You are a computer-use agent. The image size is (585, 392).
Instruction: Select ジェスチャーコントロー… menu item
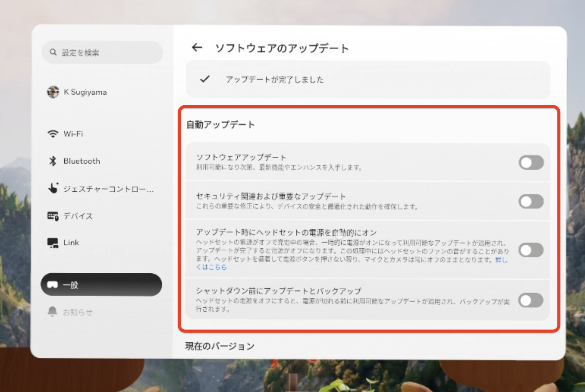click(101, 189)
